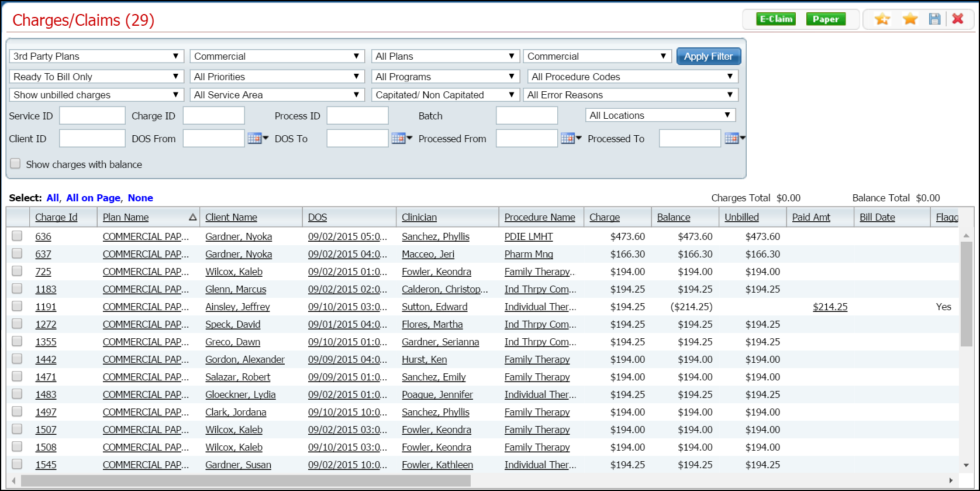Click the plain gold star favorites icon
The width and height of the screenshot is (980, 491).
910,19
